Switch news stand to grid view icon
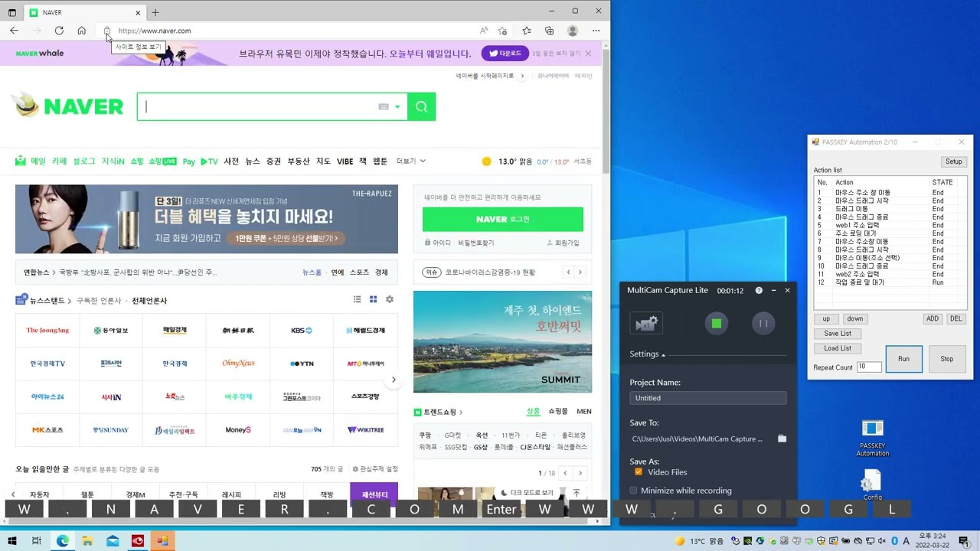Screen dimensions: 980x551 point(374,299)
